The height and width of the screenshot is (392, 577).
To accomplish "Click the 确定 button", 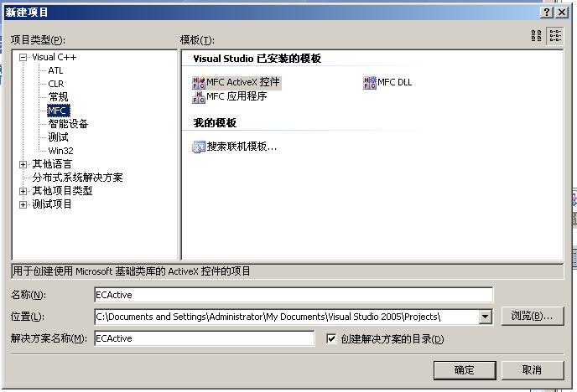I will pos(465,370).
